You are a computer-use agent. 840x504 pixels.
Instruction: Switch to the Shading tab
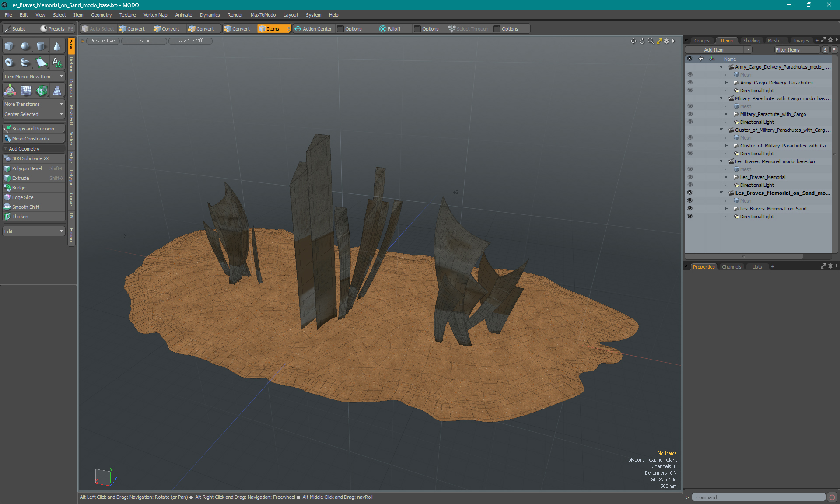(751, 41)
